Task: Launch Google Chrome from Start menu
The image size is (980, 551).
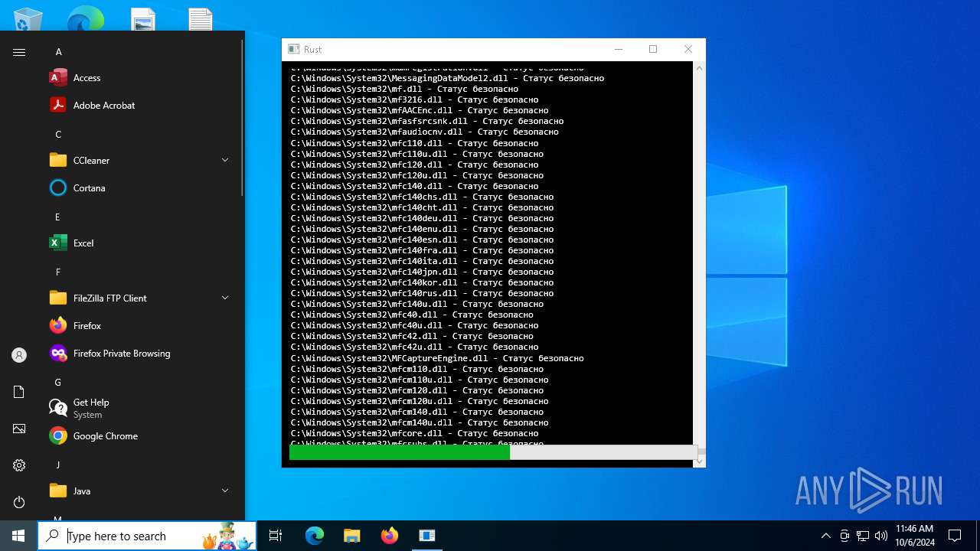Action: click(138, 436)
